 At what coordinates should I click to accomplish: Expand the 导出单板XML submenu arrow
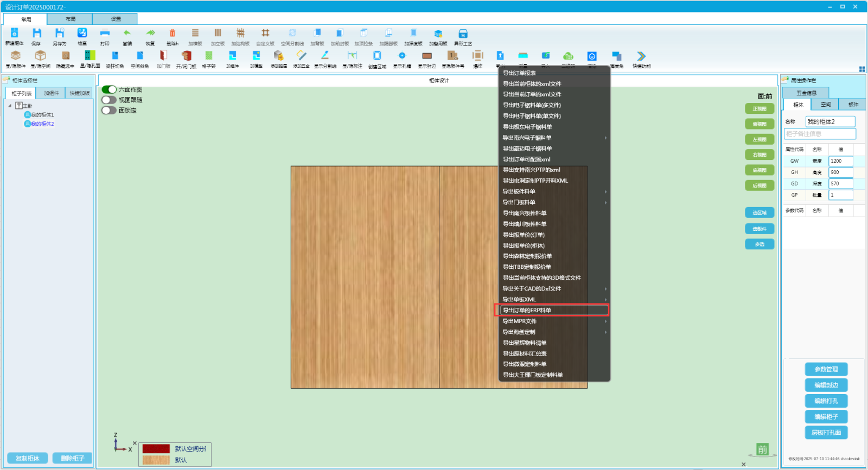click(x=605, y=299)
